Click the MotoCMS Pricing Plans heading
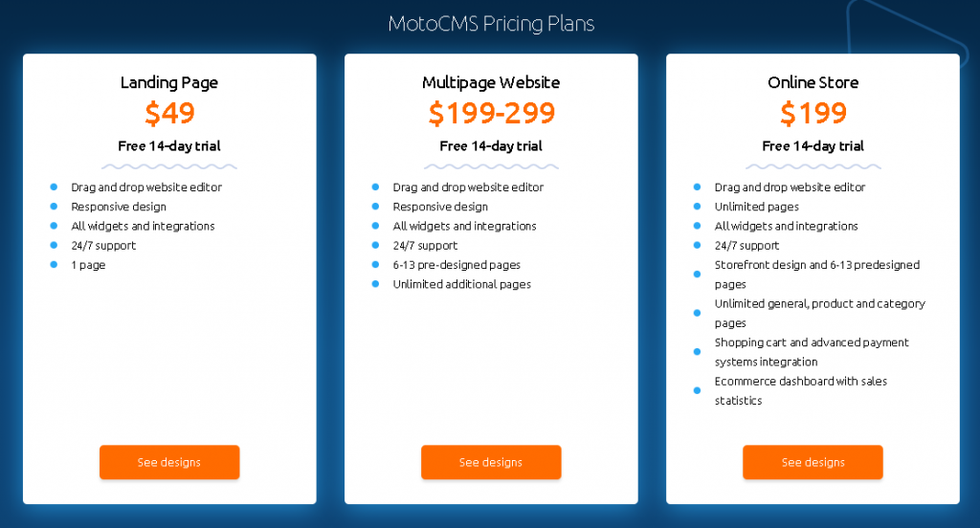The width and height of the screenshot is (980, 528). point(491,24)
